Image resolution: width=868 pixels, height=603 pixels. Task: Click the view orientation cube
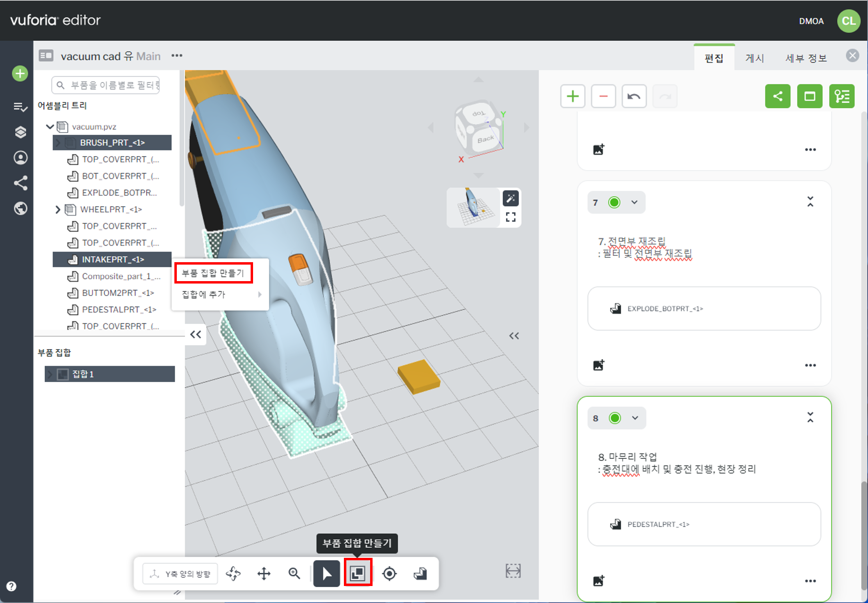pyautogui.click(x=478, y=128)
